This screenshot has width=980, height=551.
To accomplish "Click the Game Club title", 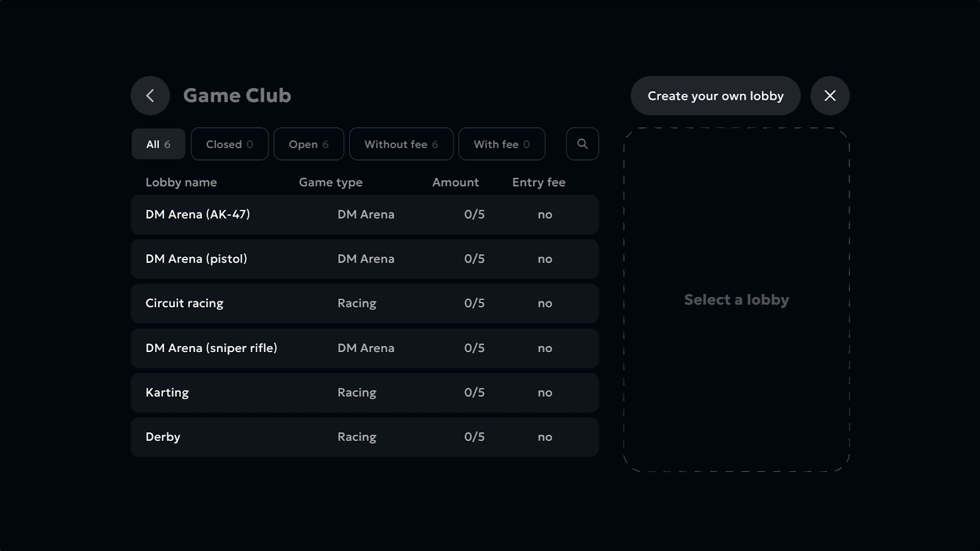I will (x=237, y=96).
